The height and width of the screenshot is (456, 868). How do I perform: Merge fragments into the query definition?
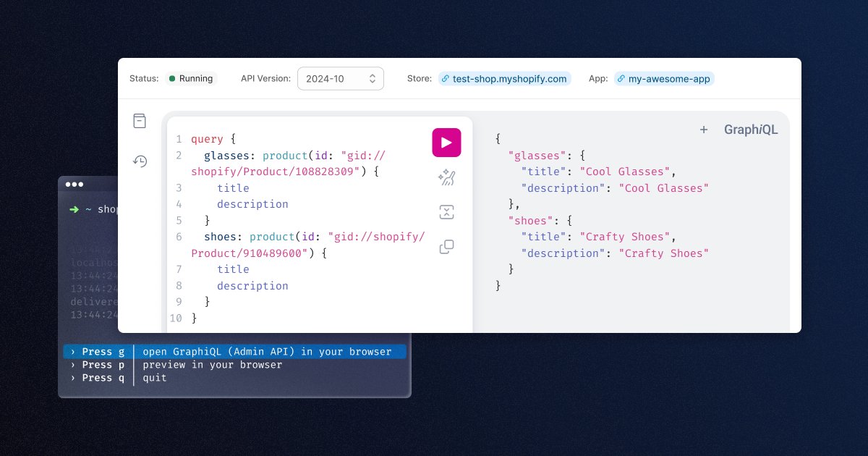point(446,211)
